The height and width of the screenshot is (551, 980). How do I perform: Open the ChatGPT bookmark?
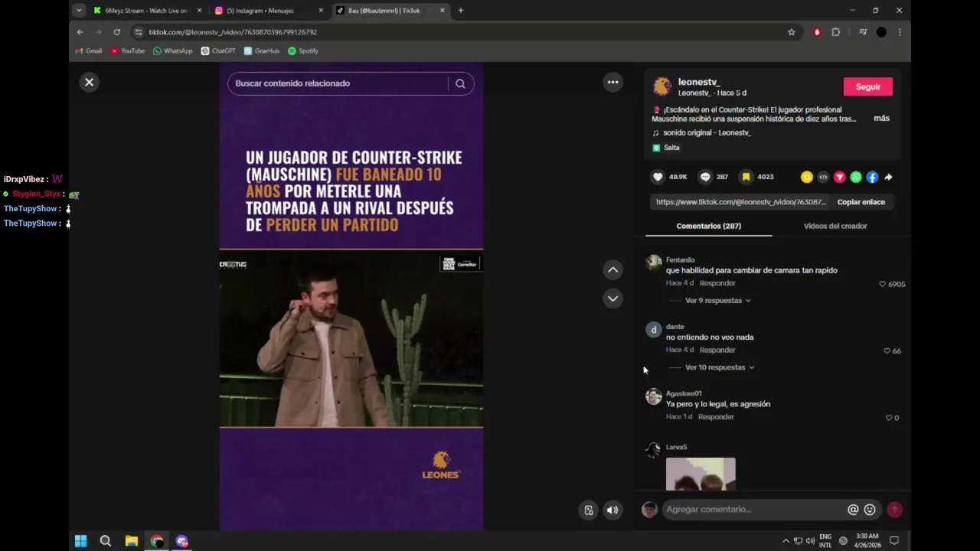coord(218,51)
